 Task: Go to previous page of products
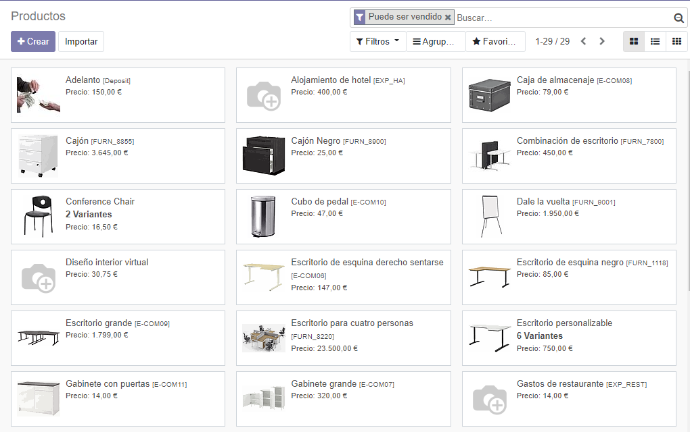point(584,41)
